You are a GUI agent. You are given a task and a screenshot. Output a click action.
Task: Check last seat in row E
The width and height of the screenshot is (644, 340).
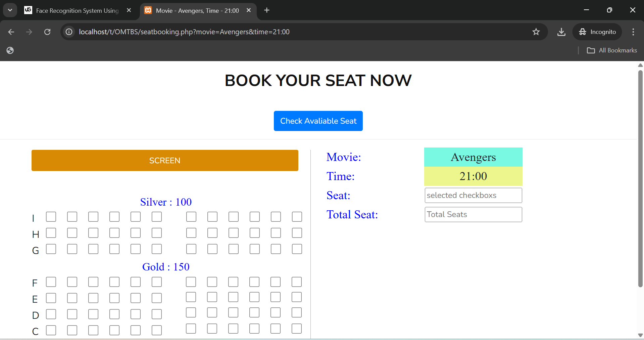297,297
